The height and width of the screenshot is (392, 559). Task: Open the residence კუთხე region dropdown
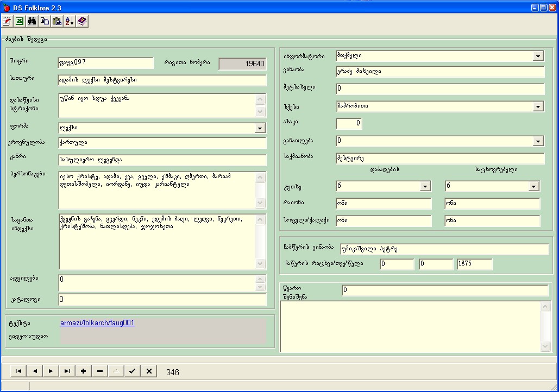[x=533, y=186]
